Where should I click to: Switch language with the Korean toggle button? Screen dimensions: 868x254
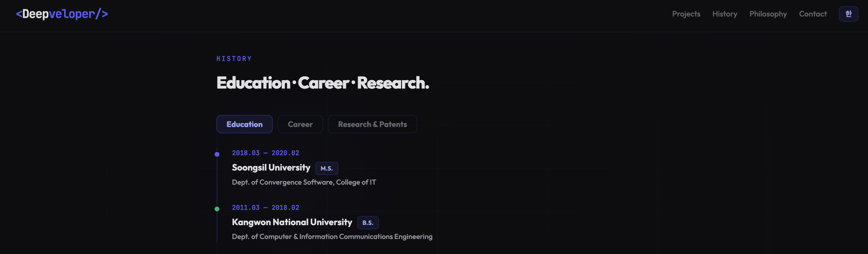[848, 14]
